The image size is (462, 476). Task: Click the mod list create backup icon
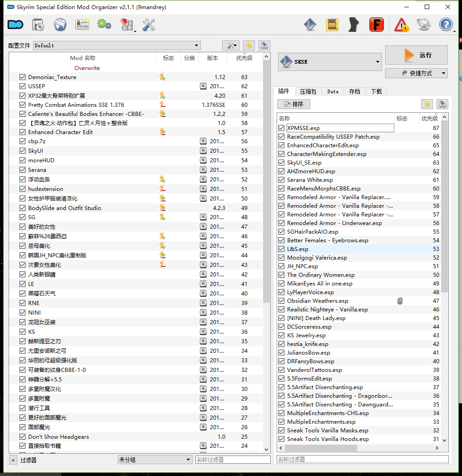click(x=264, y=45)
